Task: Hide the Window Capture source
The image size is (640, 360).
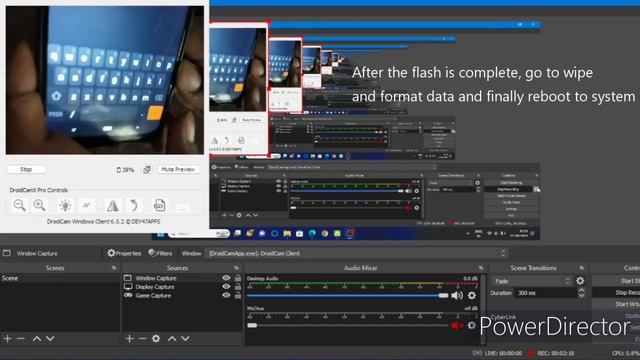Action: tap(226, 278)
